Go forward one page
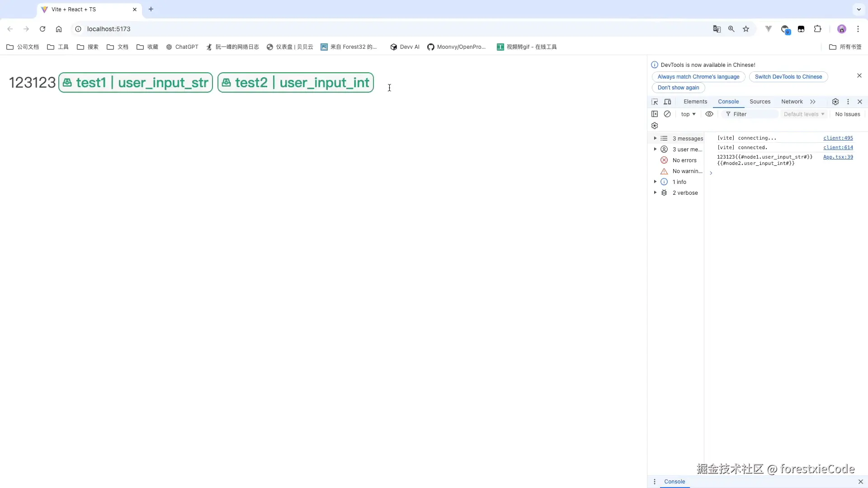Image resolution: width=868 pixels, height=488 pixels. pos(26,29)
